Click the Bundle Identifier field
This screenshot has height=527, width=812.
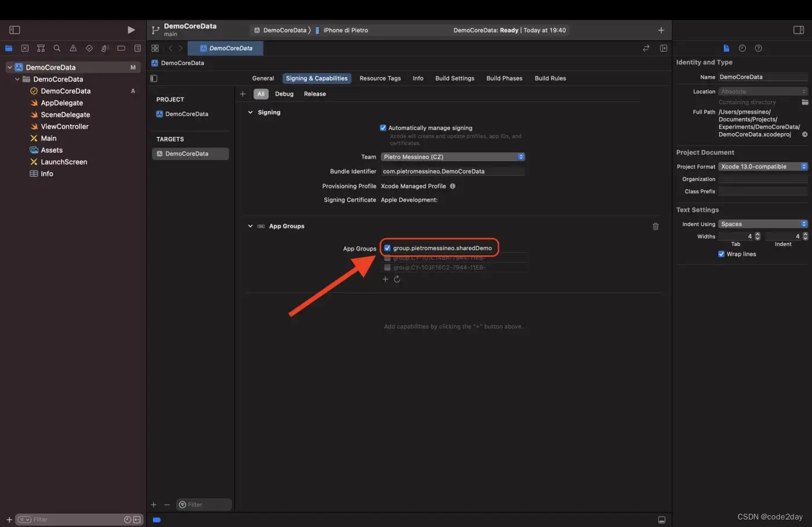coord(453,172)
